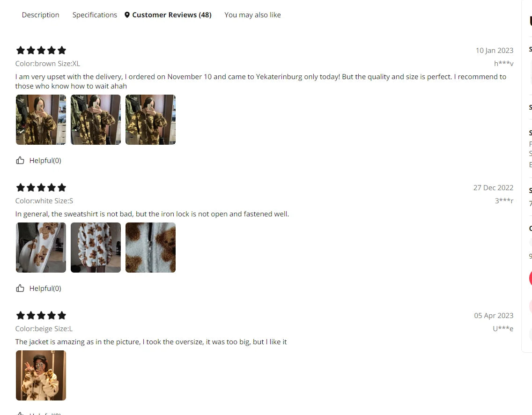
Task: Mark brown XL review as Helpful
Action: [39, 160]
